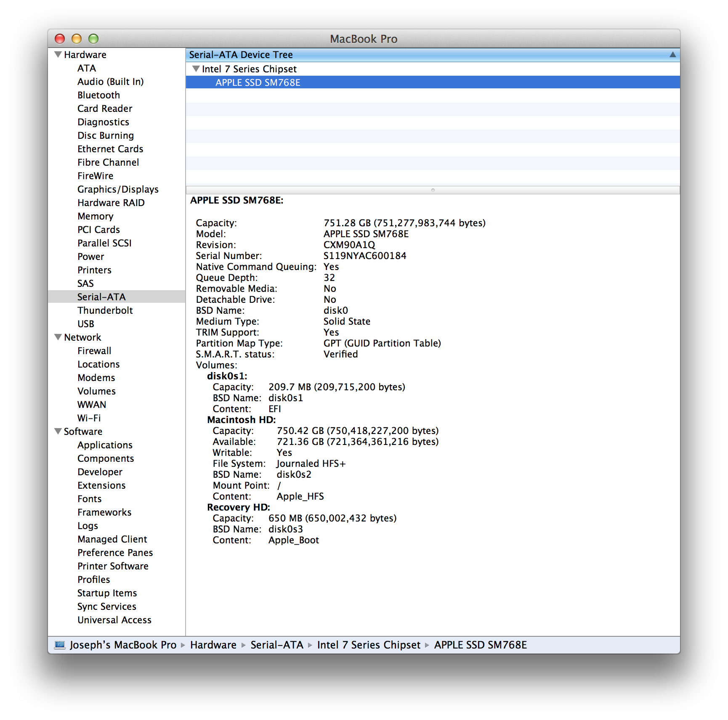Open the Wi-Fi section
This screenshot has height=720, width=728.
coord(89,418)
